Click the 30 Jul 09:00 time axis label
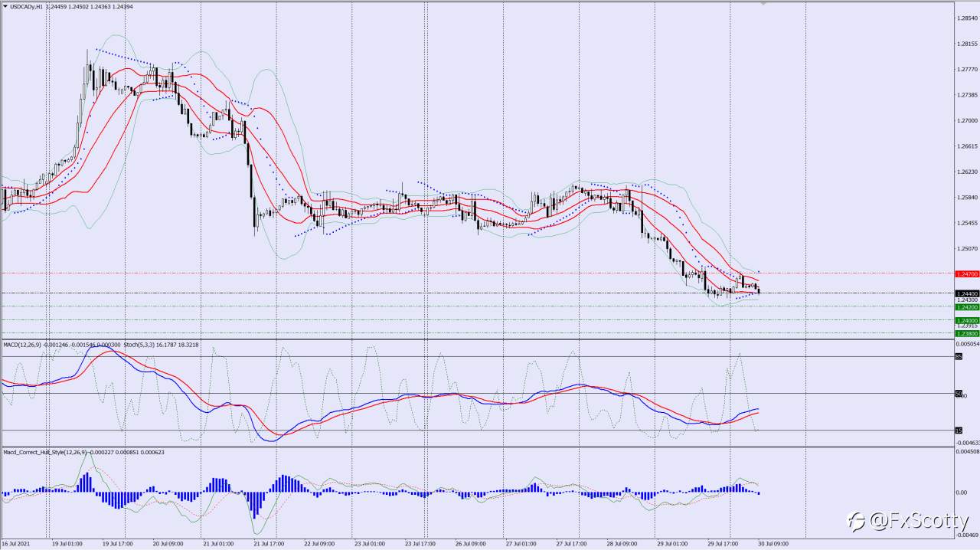The width and height of the screenshot is (980, 550). 774,544
